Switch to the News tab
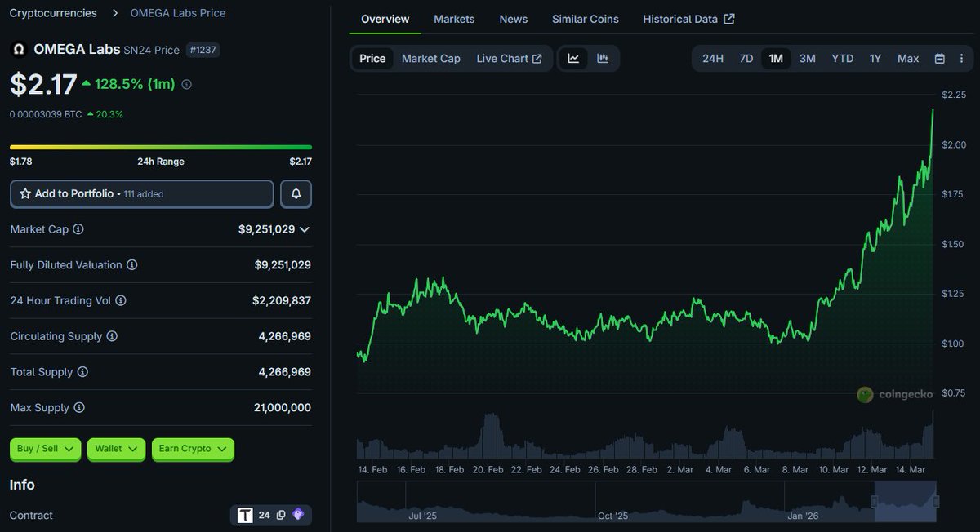 [514, 19]
